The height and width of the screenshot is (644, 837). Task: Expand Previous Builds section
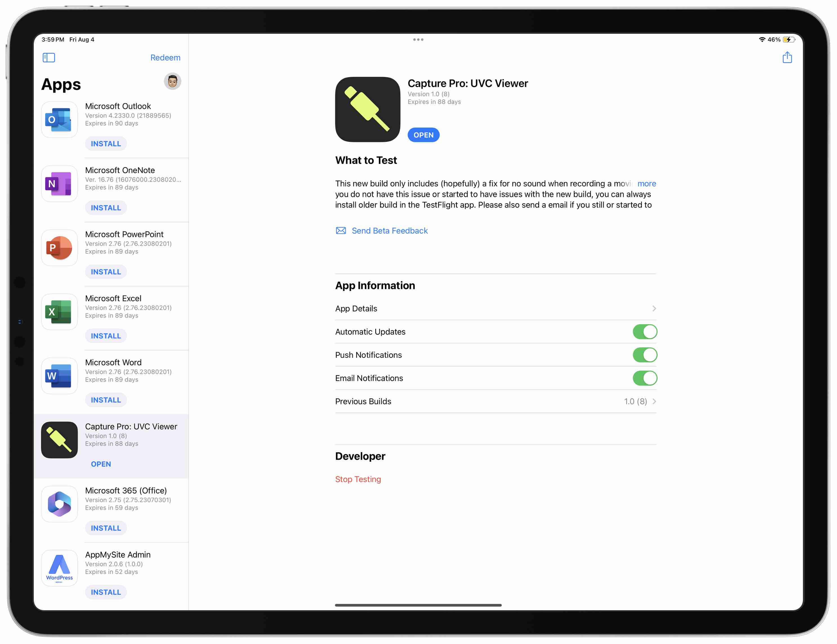[652, 401]
